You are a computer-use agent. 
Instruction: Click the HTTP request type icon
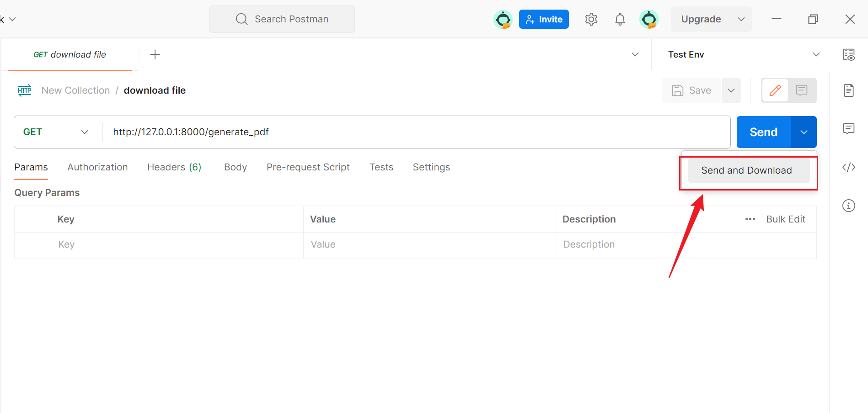point(25,90)
